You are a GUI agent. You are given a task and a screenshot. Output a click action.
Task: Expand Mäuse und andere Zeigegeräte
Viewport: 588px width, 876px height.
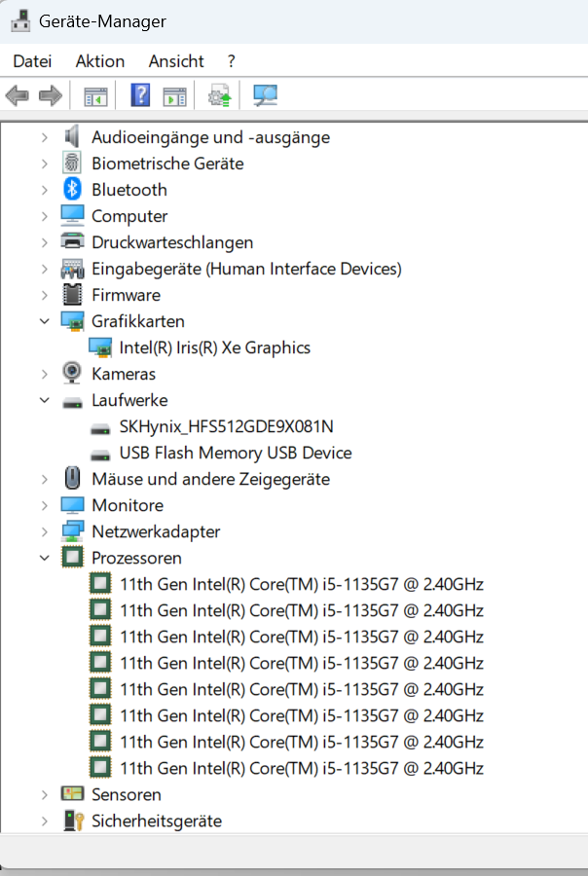[45, 479]
